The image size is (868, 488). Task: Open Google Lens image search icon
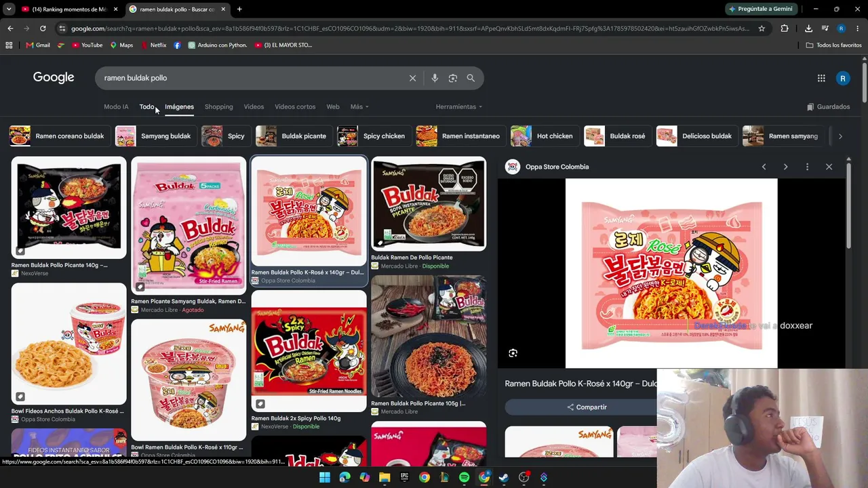(x=453, y=78)
